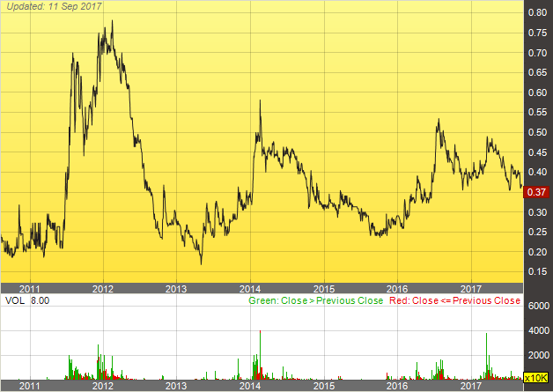
Task: Click 2015 on the volume chart bottom axis
Action: 324,386
